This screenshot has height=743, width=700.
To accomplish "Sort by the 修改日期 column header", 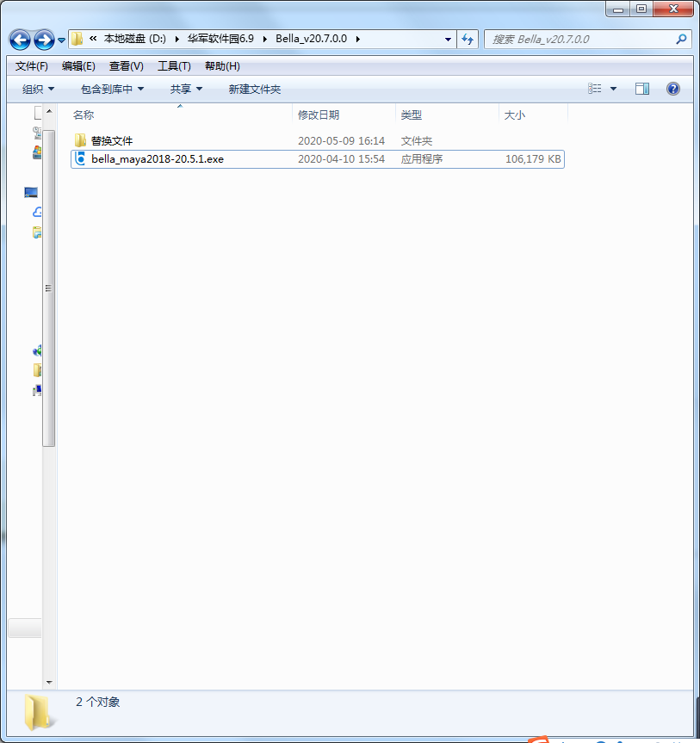I will click(344, 115).
